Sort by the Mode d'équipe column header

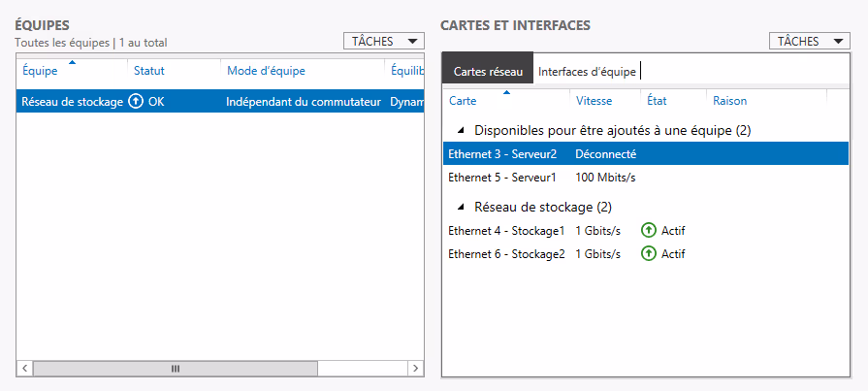point(266,71)
